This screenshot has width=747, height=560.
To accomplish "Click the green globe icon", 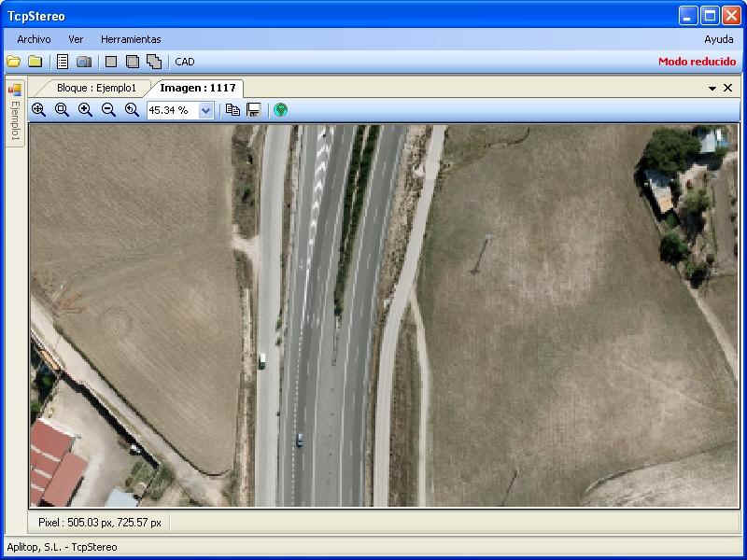I will 281,110.
